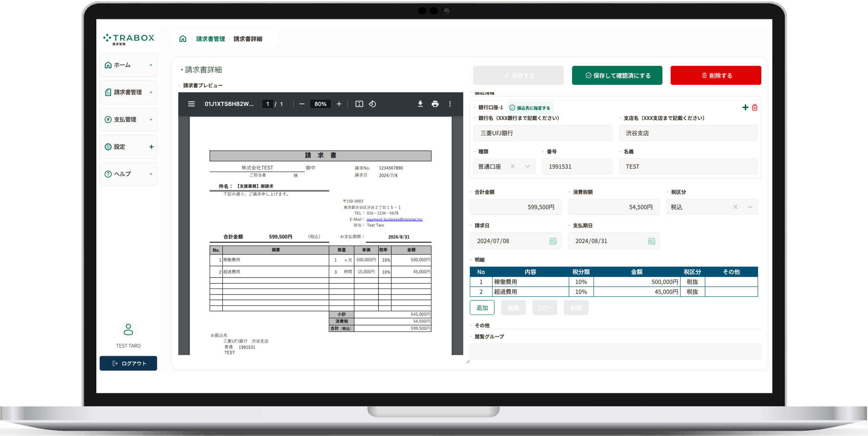
Task: Toggle 振込先に指定する for bank account 1
Action: [530, 108]
